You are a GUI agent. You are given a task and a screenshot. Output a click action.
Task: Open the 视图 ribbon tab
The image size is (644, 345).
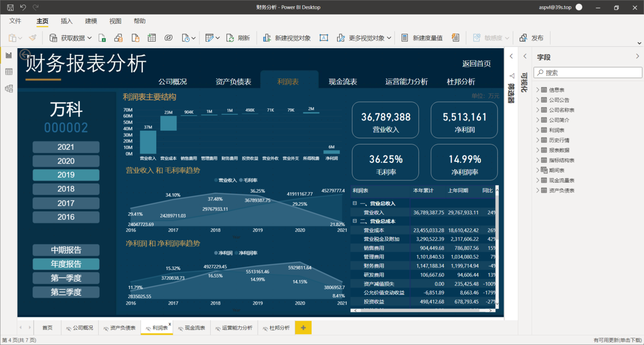point(115,21)
